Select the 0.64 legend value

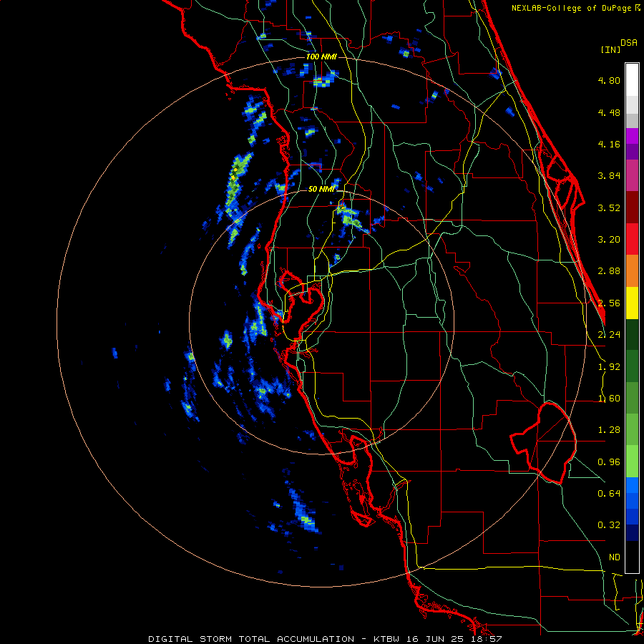point(609,494)
